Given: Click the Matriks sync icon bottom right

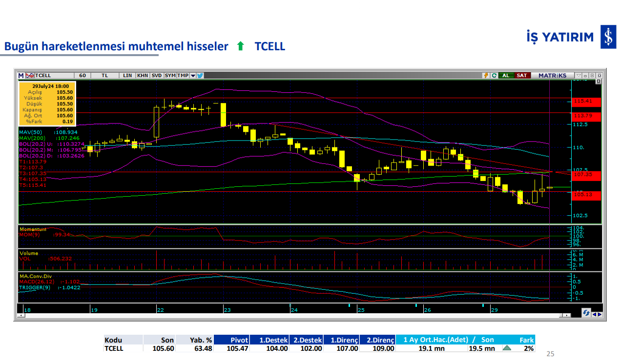Looking at the screenshot, I should click(585, 313).
